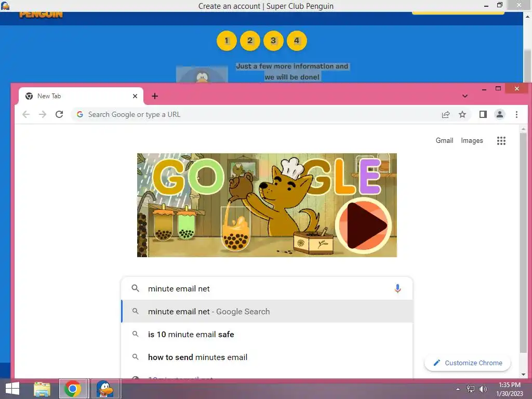Close the New Tab tab
The width and height of the screenshot is (532, 399).
tap(135, 96)
